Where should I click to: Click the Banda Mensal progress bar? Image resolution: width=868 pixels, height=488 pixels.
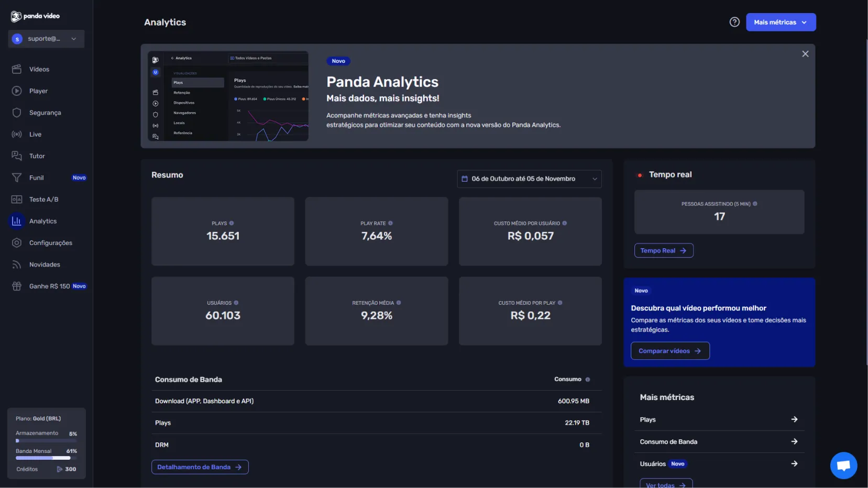[46, 458]
